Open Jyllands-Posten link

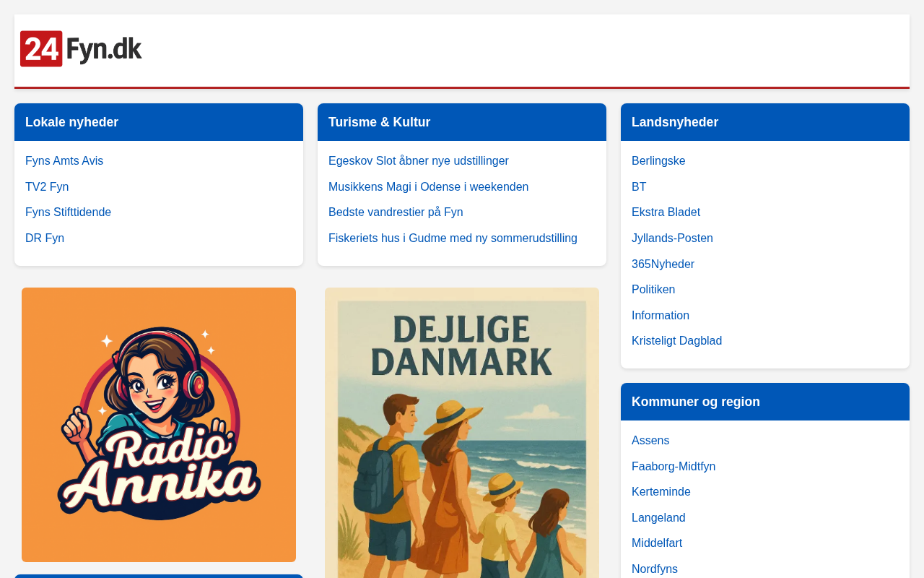(672, 238)
